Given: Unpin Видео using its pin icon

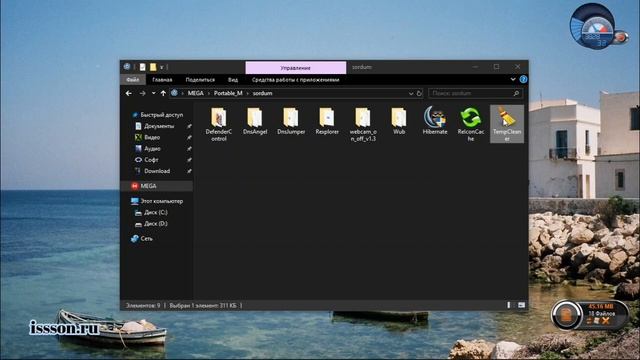Looking at the screenshot, I should [189, 138].
